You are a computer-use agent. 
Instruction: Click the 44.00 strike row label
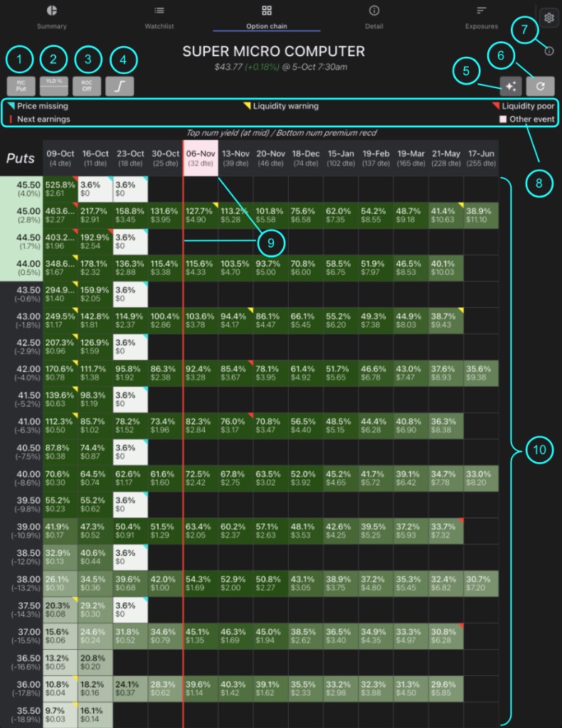(21, 268)
